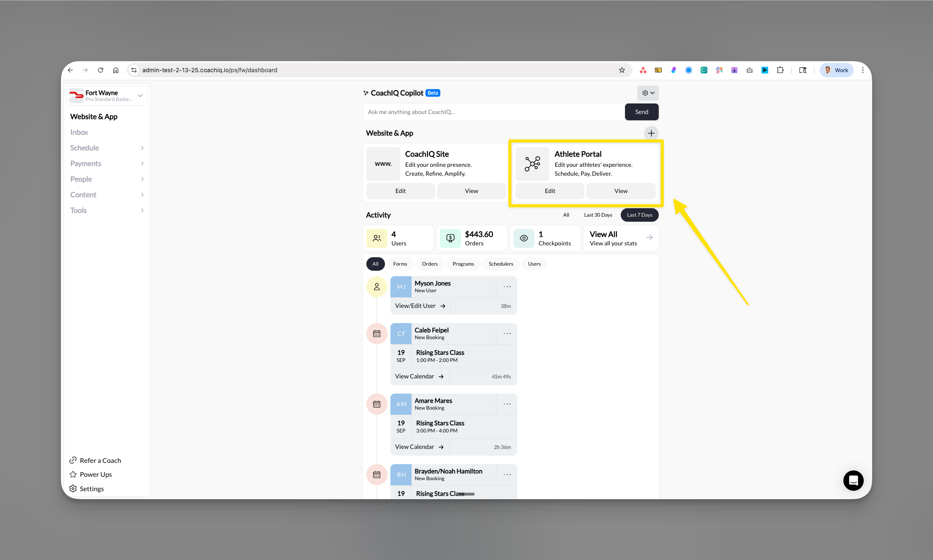Open Copilot settings gear dropdown
This screenshot has width=933, height=560.
(x=648, y=93)
